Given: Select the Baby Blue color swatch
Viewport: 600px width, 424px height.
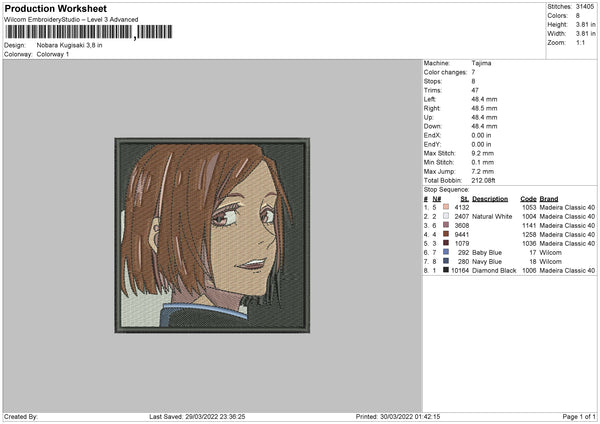Looking at the screenshot, I should [446, 252].
